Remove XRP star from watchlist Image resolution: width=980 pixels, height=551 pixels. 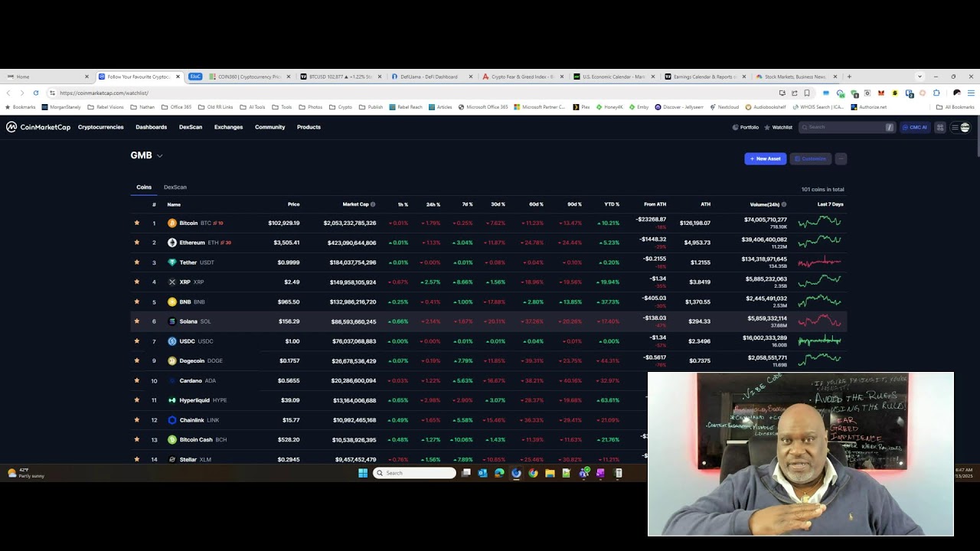point(137,282)
